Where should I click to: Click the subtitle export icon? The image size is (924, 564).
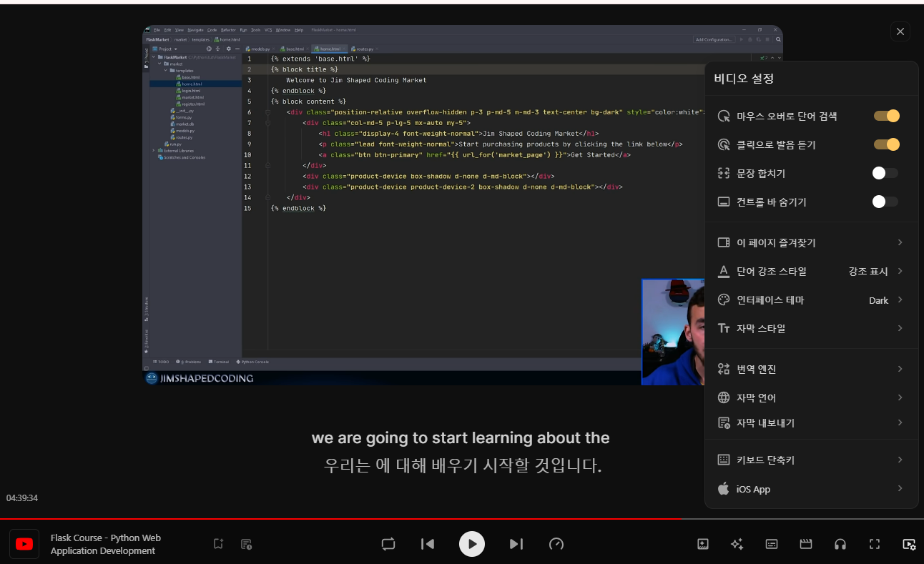tap(724, 422)
